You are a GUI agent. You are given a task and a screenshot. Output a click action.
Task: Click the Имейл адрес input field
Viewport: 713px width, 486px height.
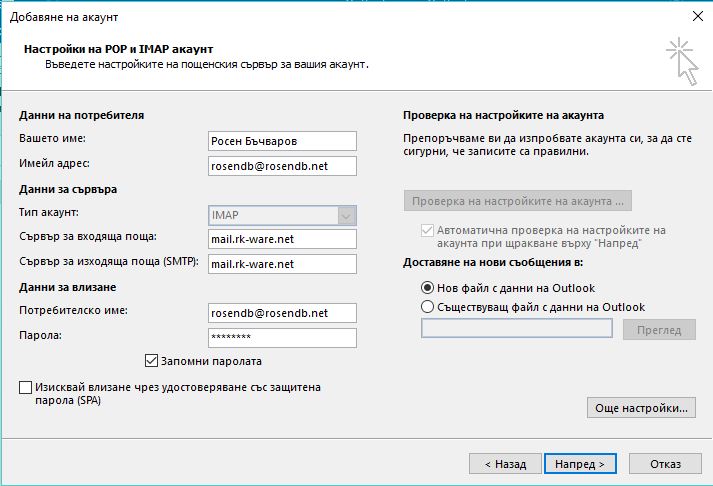tap(282, 166)
